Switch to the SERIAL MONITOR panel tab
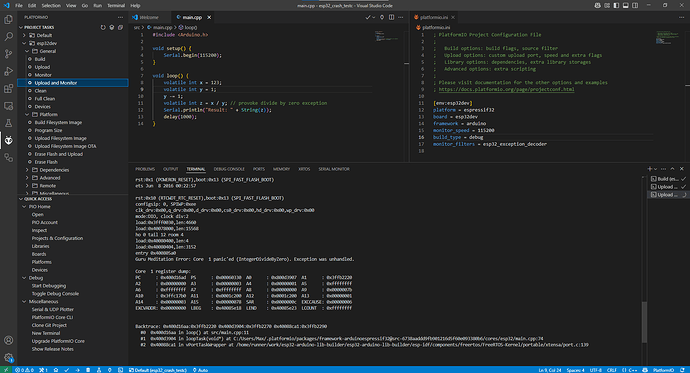690x373 pixels. coord(334,169)
